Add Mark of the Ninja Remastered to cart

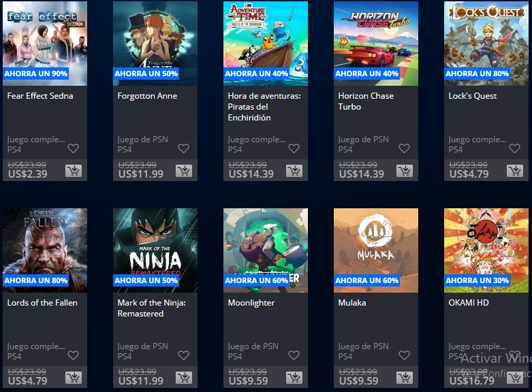pyautogui.click(x=184, y=378)
